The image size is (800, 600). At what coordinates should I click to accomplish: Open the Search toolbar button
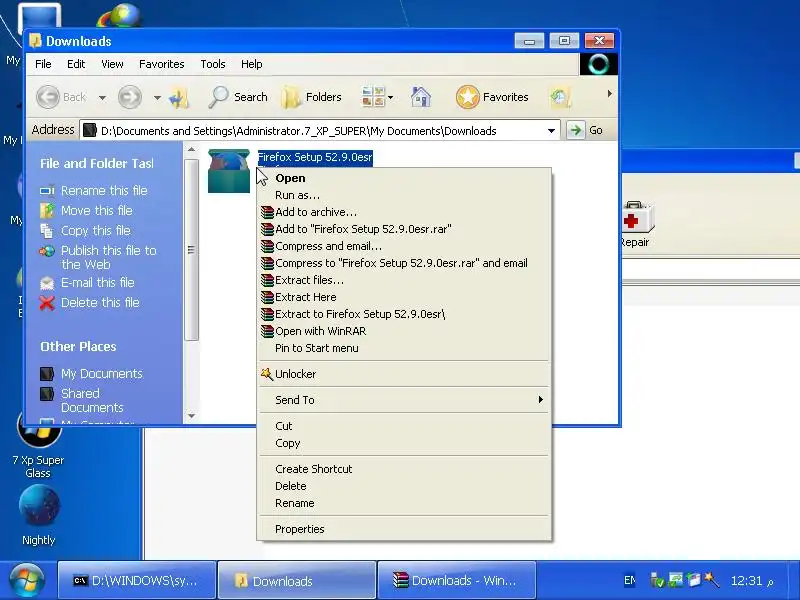tap(238, 97)
